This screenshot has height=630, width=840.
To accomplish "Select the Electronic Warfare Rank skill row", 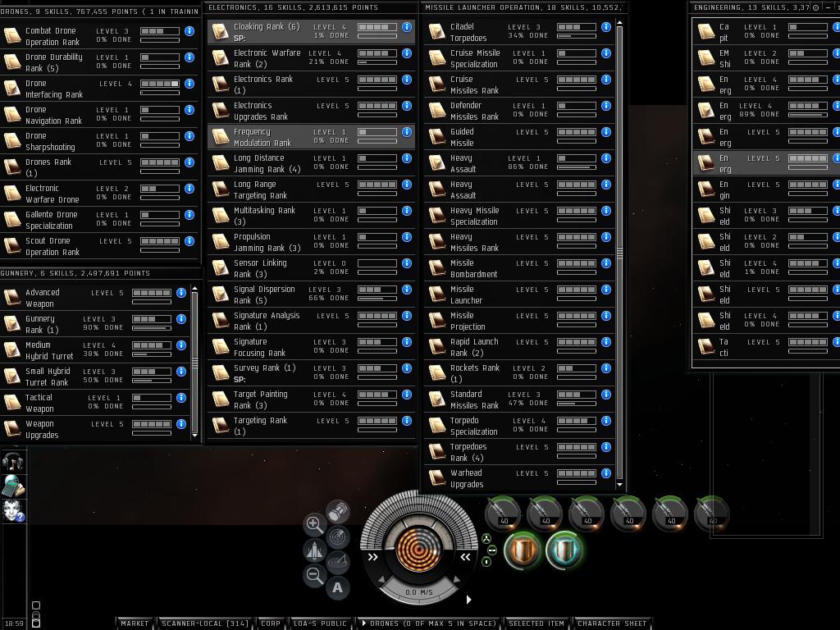I will tap(311, 58).
